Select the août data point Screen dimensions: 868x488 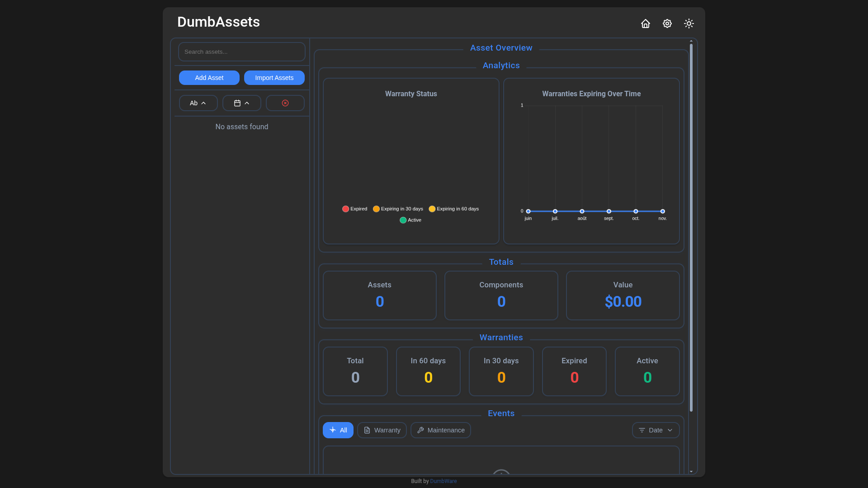(582, 211)
